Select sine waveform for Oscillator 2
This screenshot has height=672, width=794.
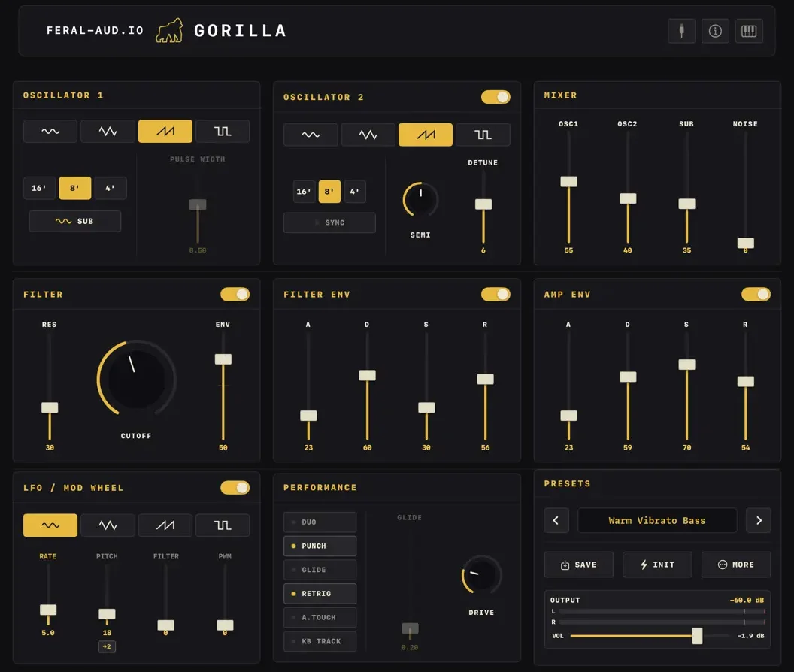pos(311,135)
